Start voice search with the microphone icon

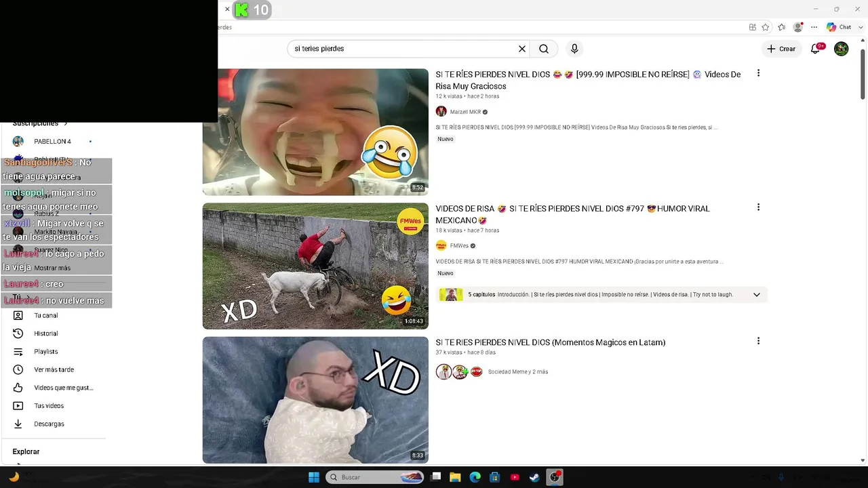point(574,49)
